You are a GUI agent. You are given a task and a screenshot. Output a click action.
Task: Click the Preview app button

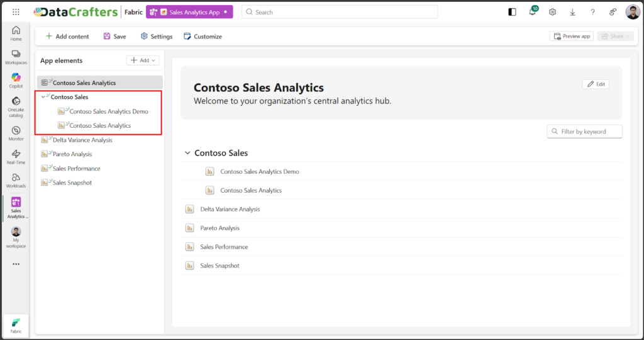(571, 37)
